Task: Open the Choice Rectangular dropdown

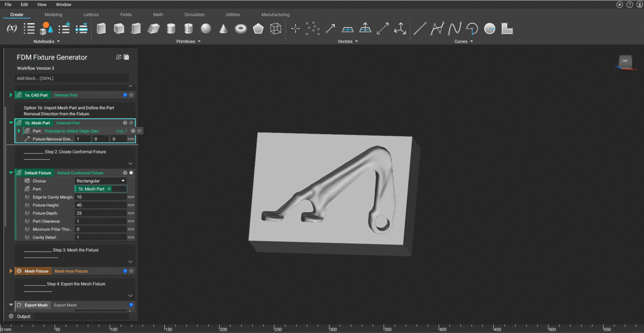Action: click(x=101, y=181)
